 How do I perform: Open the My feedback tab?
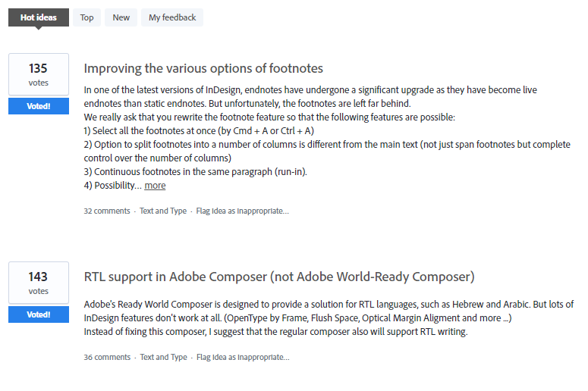tap(172, 17)
